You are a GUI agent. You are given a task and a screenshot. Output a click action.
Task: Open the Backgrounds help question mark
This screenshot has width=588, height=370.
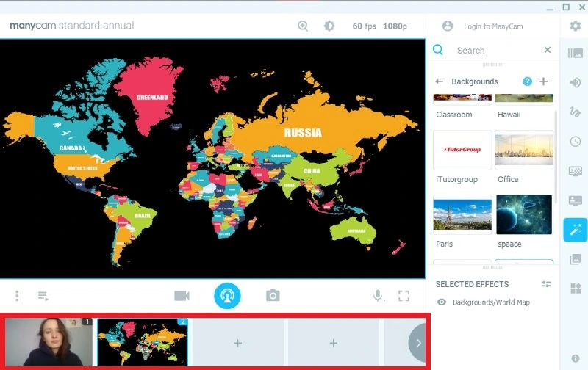pyautogui.click(x=527, y=81)
